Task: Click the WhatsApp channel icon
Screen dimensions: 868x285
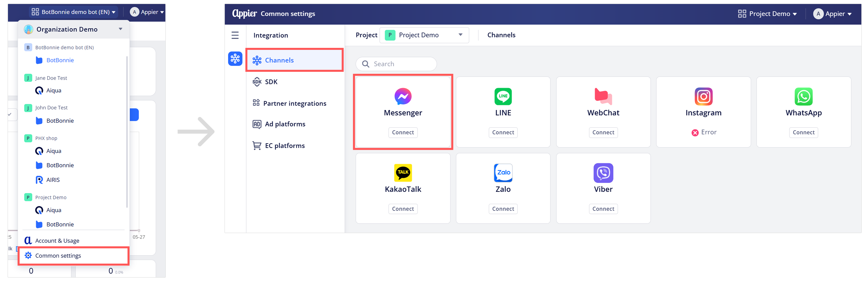Action: pyautogui.click(x=803, y=96)
